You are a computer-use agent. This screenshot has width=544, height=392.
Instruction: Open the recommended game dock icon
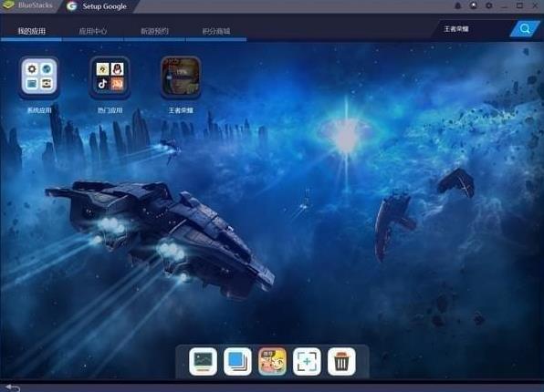(272, 362)
